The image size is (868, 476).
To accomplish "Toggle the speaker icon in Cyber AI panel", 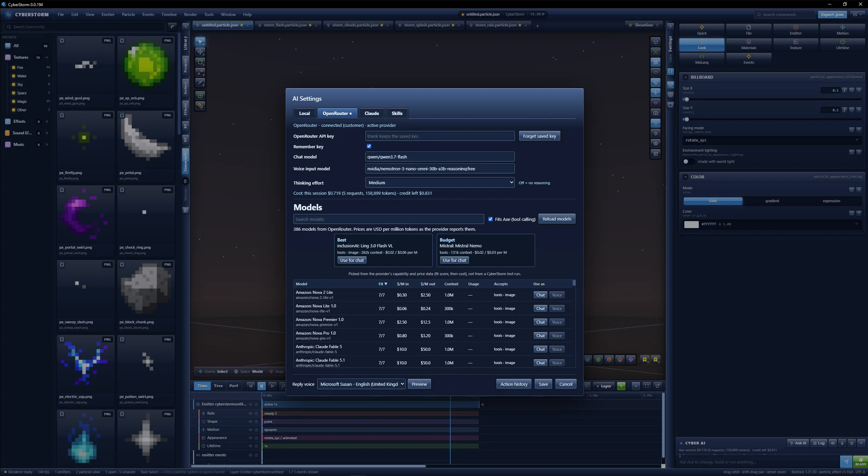I will (833, 443).
